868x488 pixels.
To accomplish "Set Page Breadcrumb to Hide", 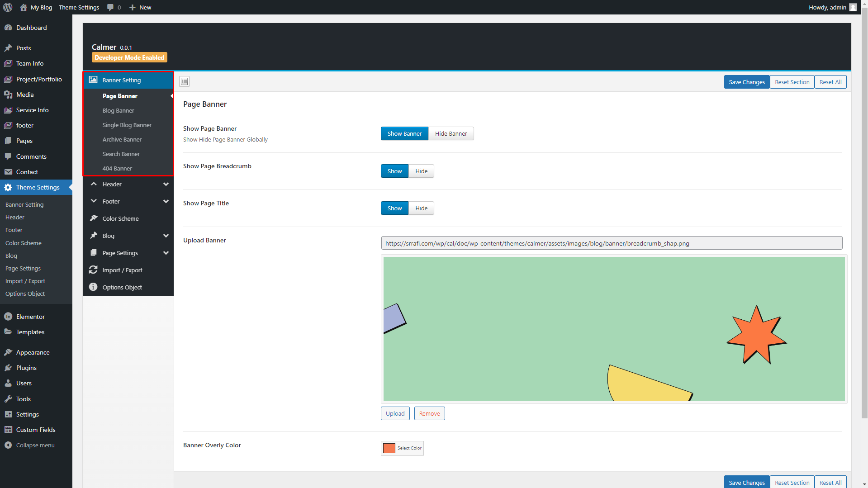I will point(421,171).
